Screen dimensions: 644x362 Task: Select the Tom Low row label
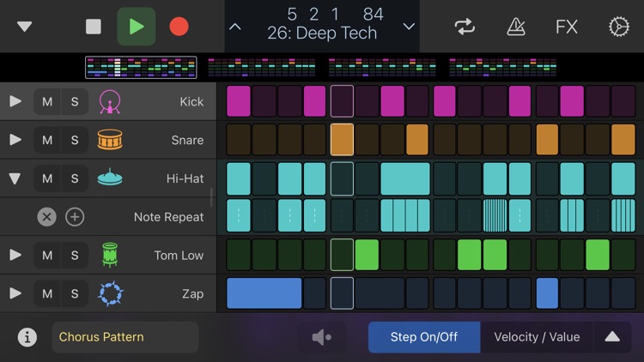click(179, 256)
